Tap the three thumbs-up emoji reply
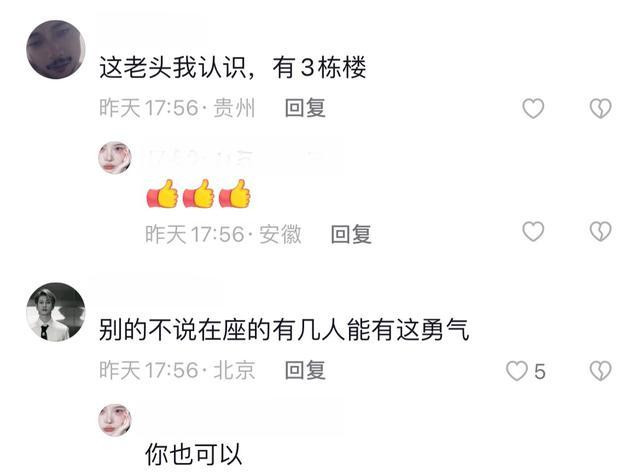The height and width of the screenshot is (475, 640). (x=198, y=194)
